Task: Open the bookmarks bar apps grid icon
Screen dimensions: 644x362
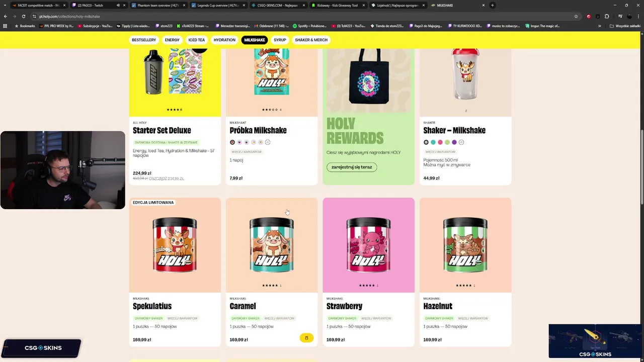Action: (x=5, y=26)
